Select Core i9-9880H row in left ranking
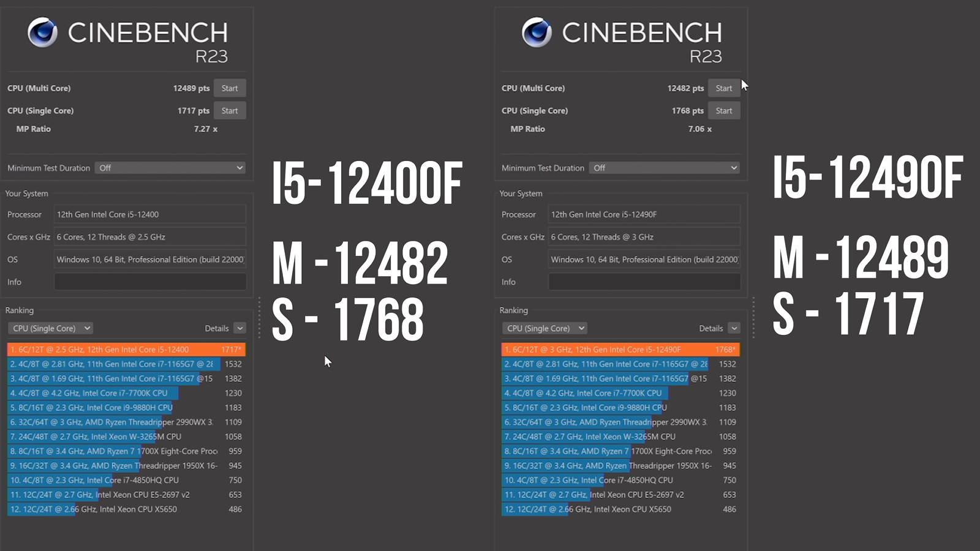The image size is (980, 551). (x=126, y=407)
